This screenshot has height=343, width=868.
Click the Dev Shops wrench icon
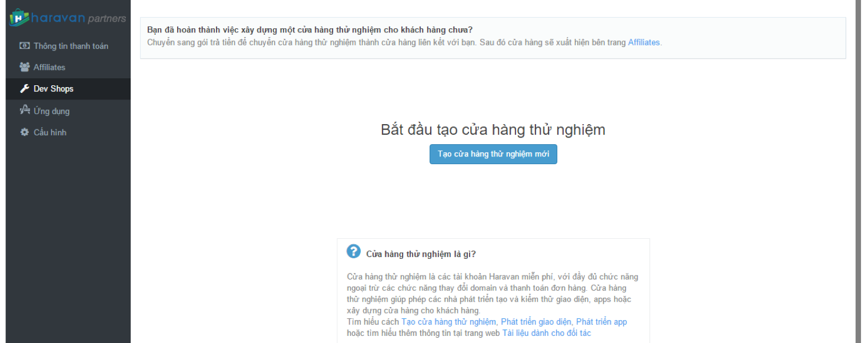25,89
